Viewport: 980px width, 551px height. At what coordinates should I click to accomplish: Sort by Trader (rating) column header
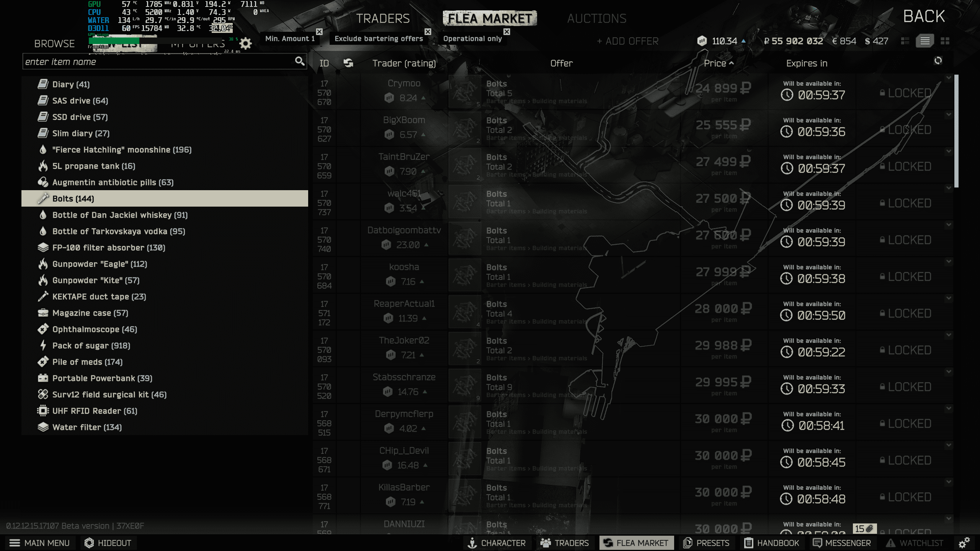(404, 63)
